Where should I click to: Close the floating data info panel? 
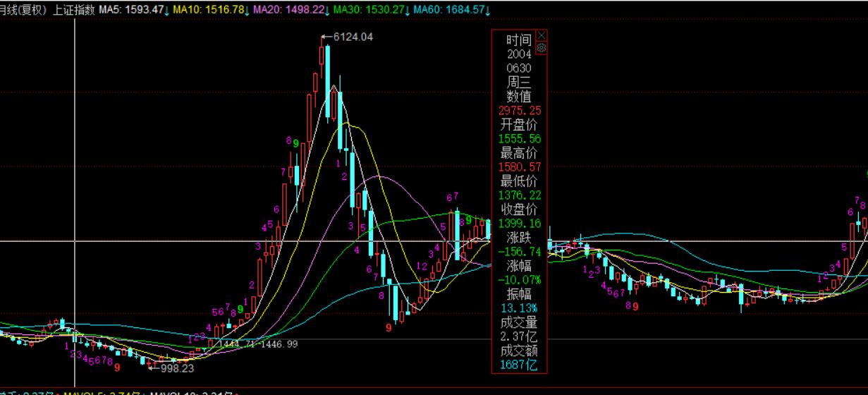coord(542,35)
